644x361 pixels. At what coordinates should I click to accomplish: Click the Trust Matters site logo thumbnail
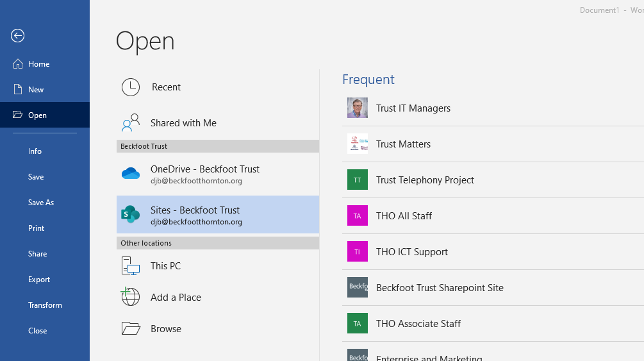pos(358,144)
